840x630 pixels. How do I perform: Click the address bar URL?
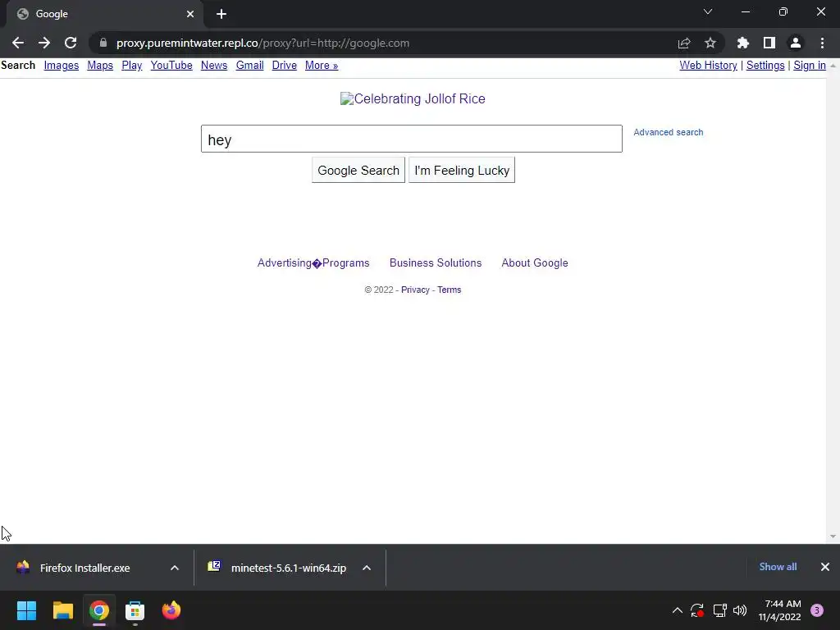click(x=262, y=43)
